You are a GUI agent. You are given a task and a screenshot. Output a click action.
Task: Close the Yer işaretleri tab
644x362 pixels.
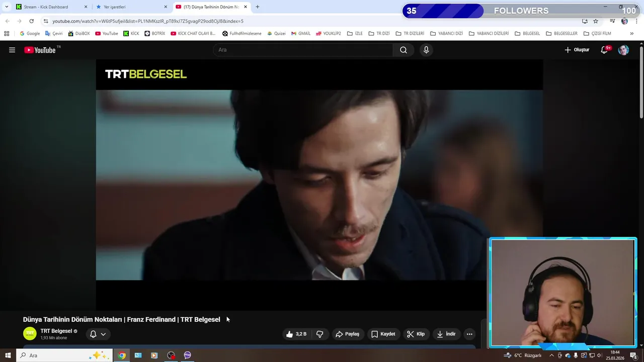[x=166, y=7]
